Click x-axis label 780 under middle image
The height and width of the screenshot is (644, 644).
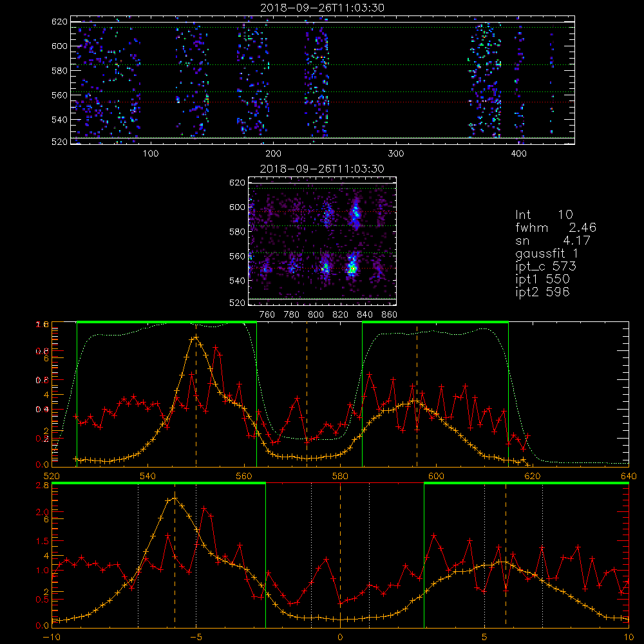292,315
